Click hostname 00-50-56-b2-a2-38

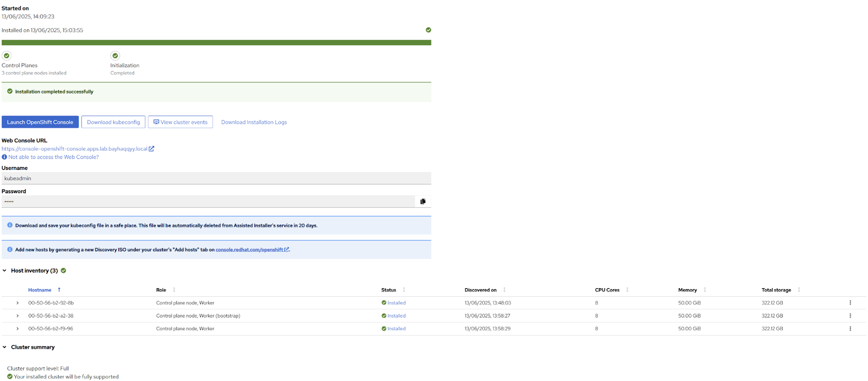(51, 316)
